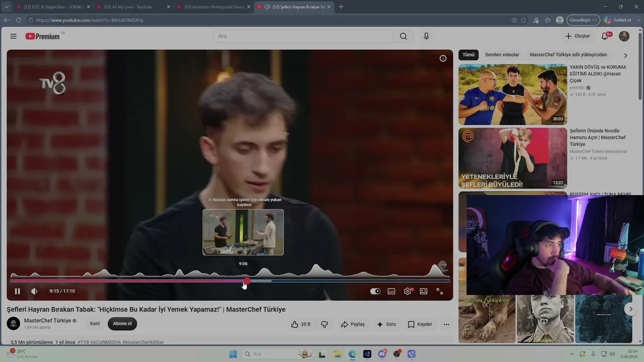Open Microsoft Edge from the taskbar
Viewport: 644px width, 362px height.
352,354
